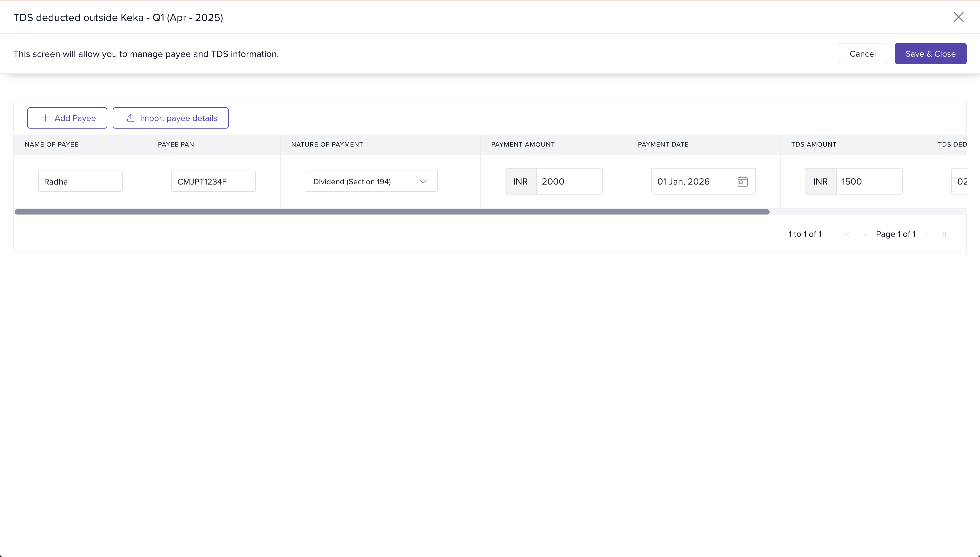980x557 pixels.
Task: Click the Cancel button
Action: (862, 54)
